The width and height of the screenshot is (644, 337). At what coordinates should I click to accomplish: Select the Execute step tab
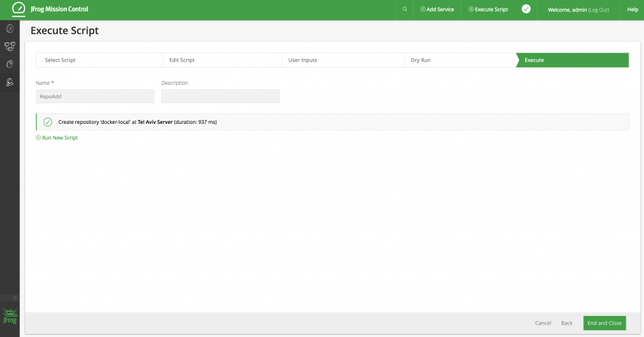pyautogui.click(x=572, y=60)
